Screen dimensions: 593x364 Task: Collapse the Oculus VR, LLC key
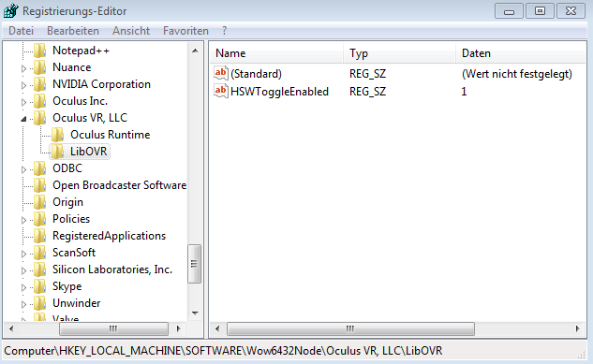point(23,119)
